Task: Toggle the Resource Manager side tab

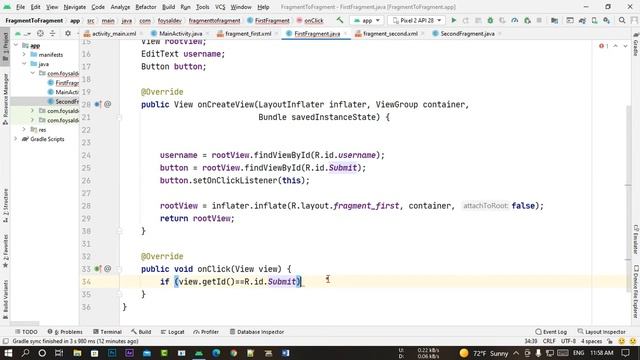Action: click(x=5, y=99)
